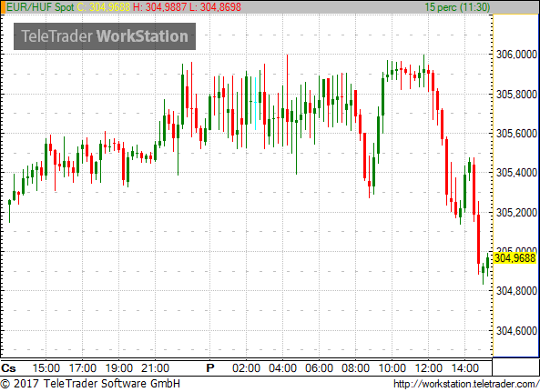Click the yellow 304,9688 current price label
540x392 pixels.
pyautogui.click(x=515, y=258)
